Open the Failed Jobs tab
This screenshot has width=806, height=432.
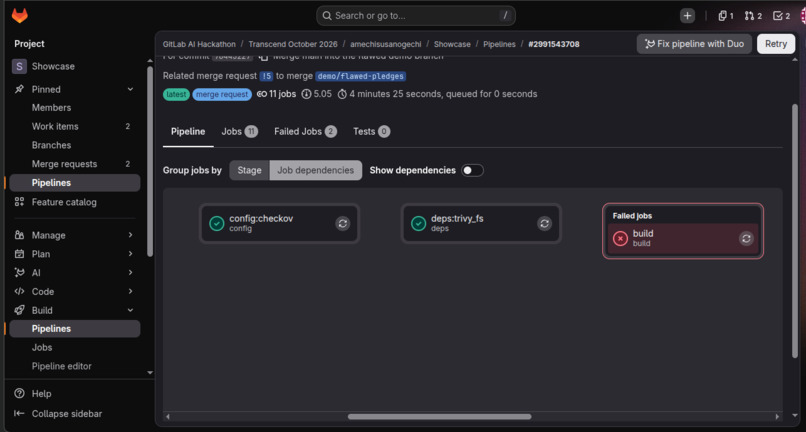tap(305, 132)
